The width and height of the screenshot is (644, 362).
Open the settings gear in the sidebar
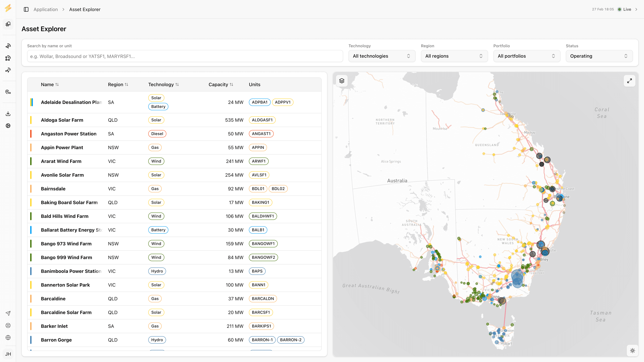coord(8,126)
